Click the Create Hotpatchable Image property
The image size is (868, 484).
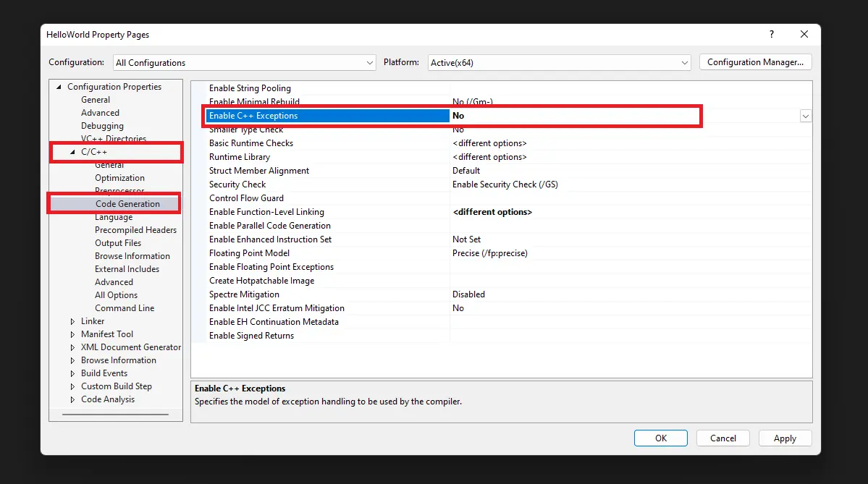(262, 281)
